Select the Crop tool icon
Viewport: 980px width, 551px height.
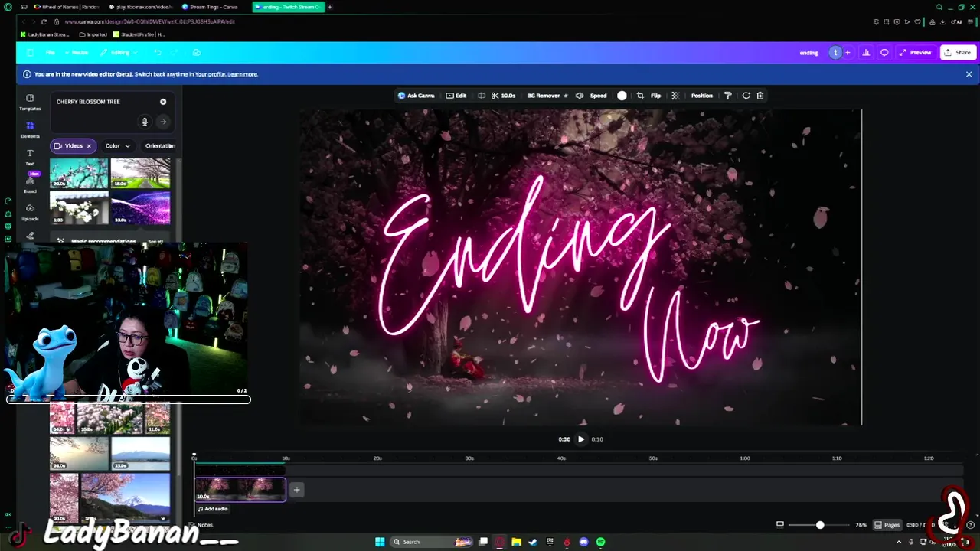click(640, 96)
